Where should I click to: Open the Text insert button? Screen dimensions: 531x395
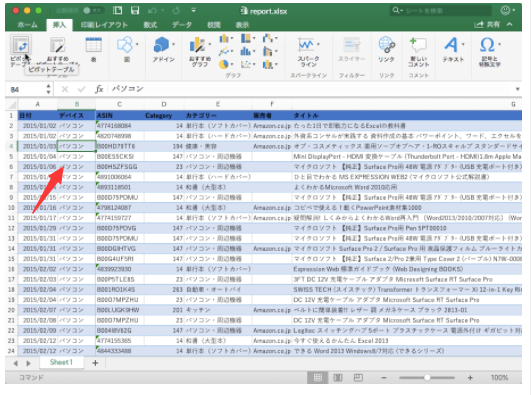(x=453, y=50)
